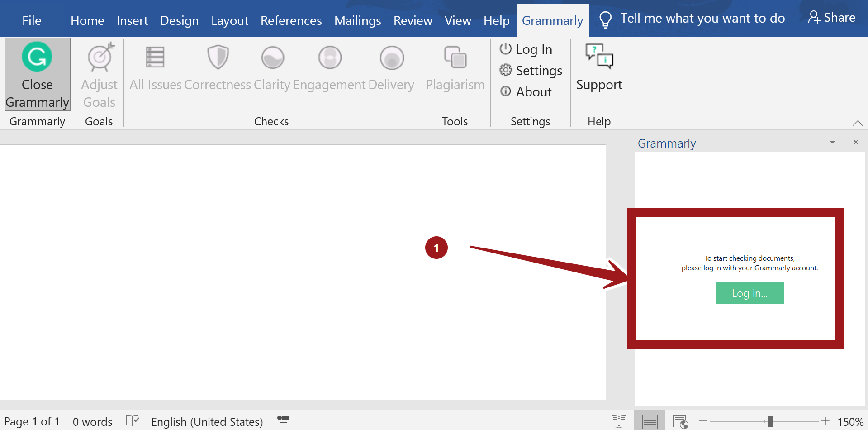Viewport: 868px width, 430px height.
Task: Switch to the Design tab
Action: [180, 21]
